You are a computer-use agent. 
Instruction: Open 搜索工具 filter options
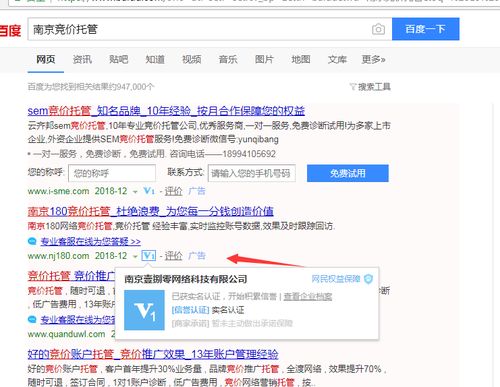click(x=370, y=87)
